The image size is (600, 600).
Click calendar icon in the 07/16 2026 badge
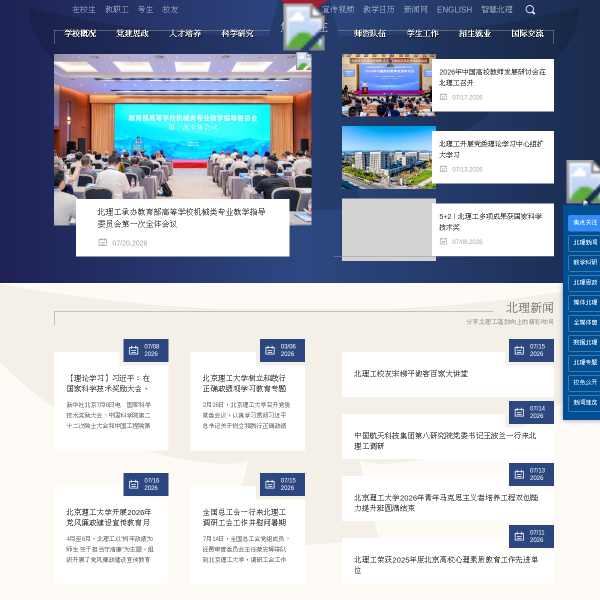pos(134,484)
